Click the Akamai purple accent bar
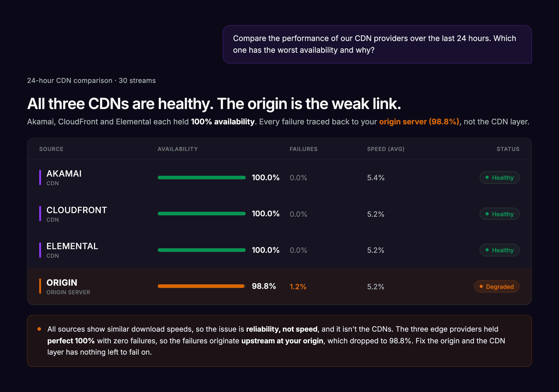 (40, 177)
